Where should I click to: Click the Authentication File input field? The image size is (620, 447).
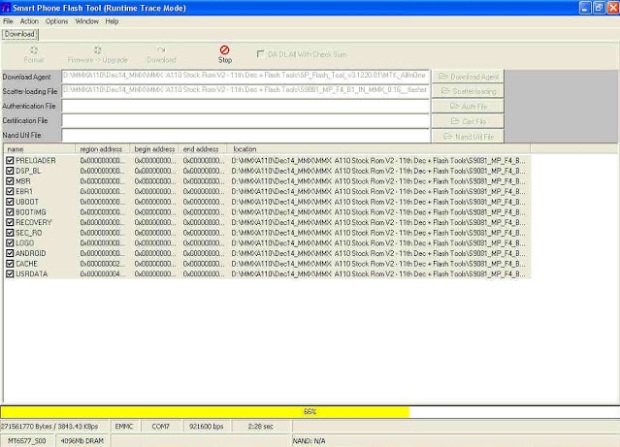tap(246, 106)
